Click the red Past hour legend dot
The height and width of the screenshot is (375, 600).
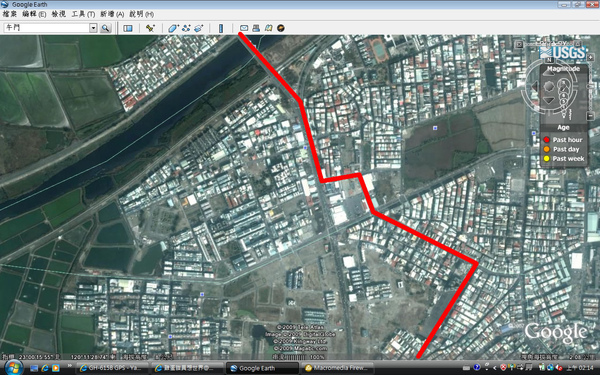point(546,140)
